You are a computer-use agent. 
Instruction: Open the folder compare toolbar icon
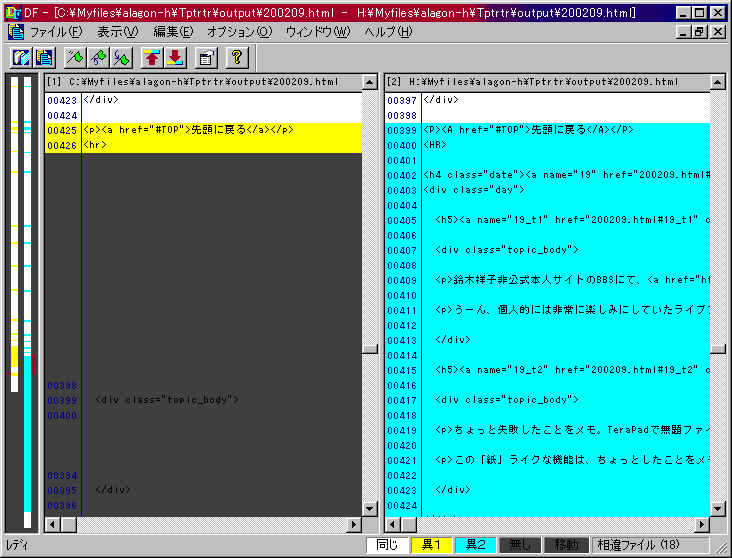(x=21, y=58)
